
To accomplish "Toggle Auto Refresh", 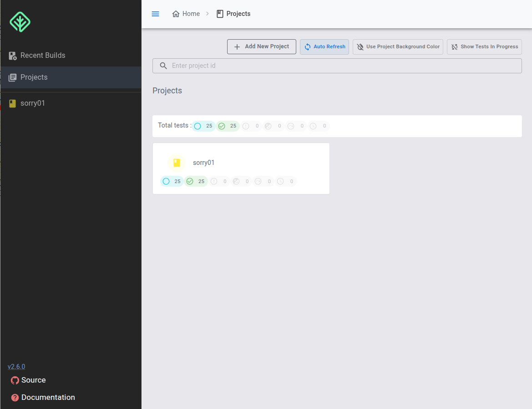I will (x=324, y=47).
